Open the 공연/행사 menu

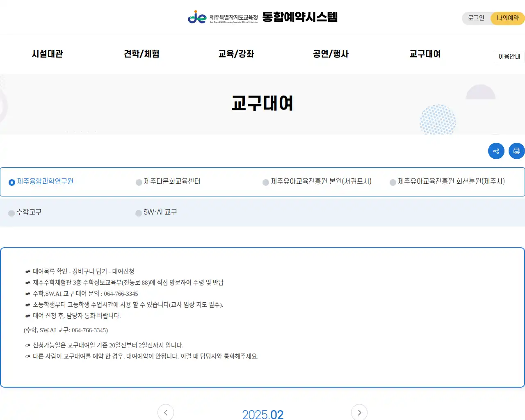[x=331, y=54]
